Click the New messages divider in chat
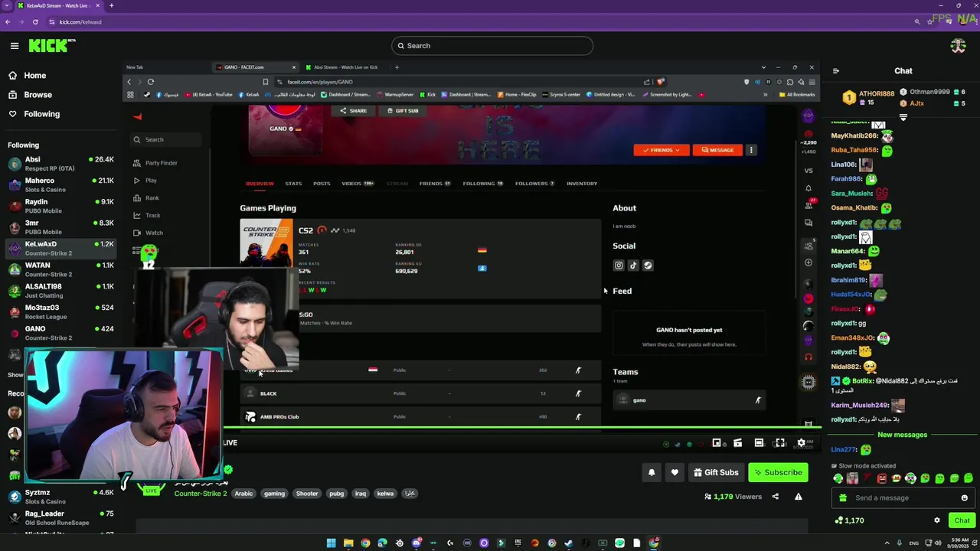Screen dimensions: 980x551 pos(902,435)
